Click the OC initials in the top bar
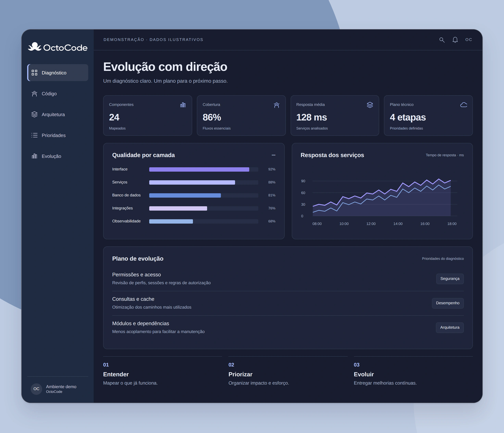The image size is (504, 433). [x=469, y=40]
